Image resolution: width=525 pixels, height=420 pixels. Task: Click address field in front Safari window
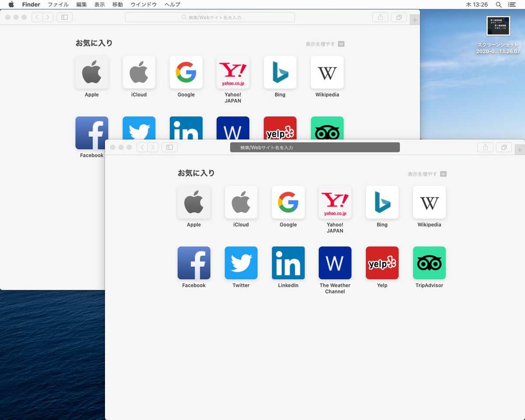coord(315,147)
